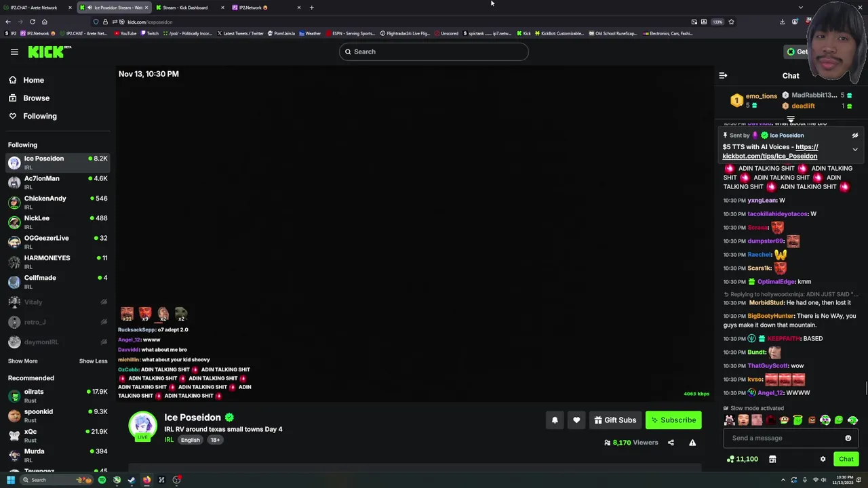Click the English language tag
This screenshot has height=488, width=868.
[x=190, y=440]
